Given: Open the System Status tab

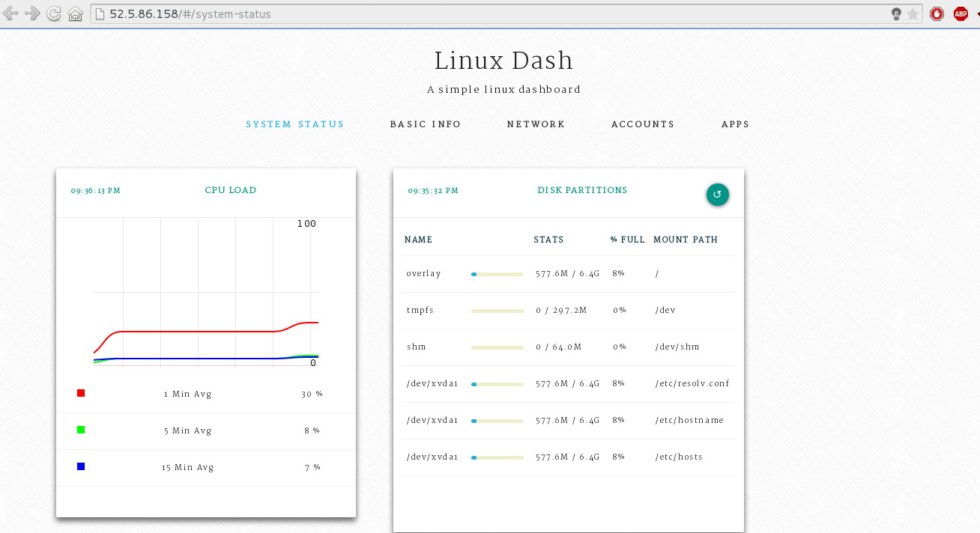Looking at the screenshot, I should (x=295, y=124).
